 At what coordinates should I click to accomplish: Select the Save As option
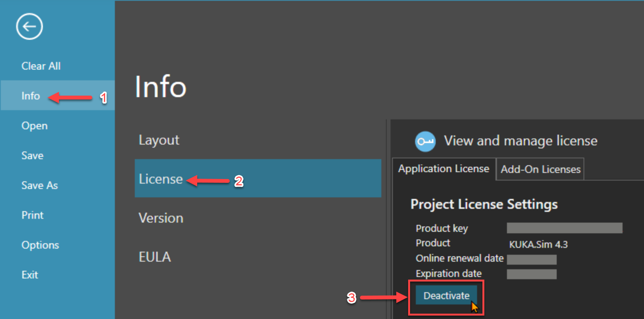(x=39, y=186)
